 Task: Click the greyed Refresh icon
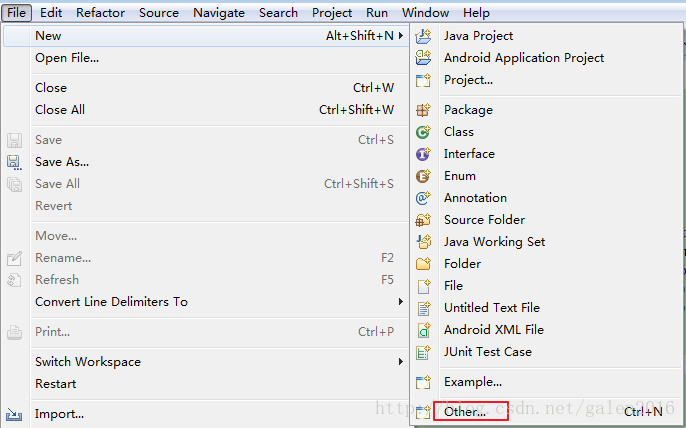click(x=14, y=280)
